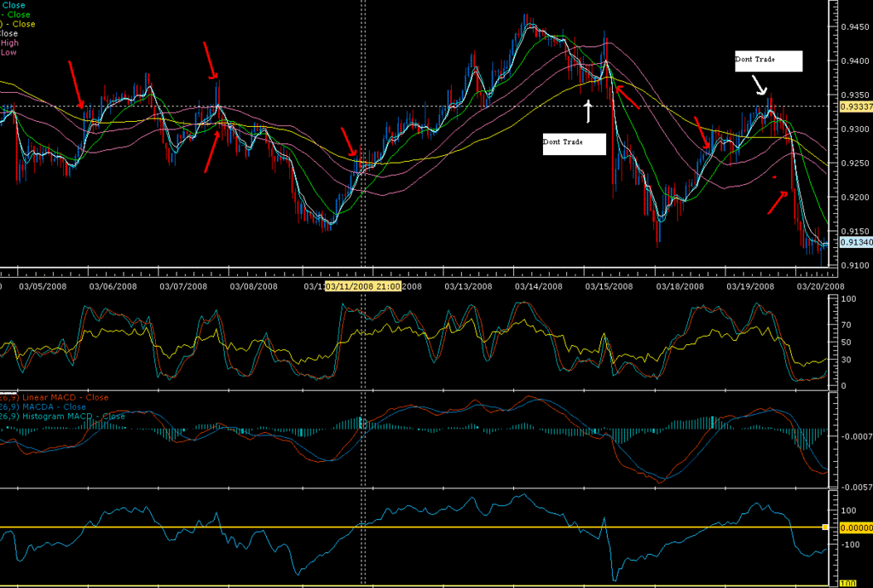Click the white up arrow above left Dont Trade label
Viewport: 873px width, 588px height.
587,110
